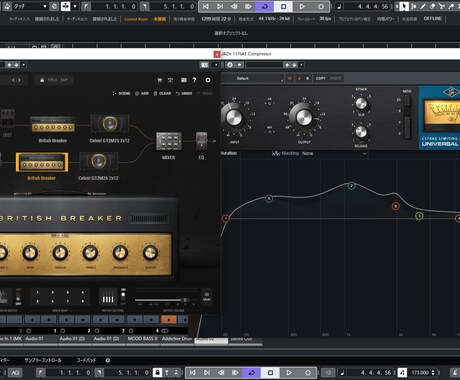Click Play in the top transport bar
Viewport: 460px width, 380px height.
[x=302, y=6]
